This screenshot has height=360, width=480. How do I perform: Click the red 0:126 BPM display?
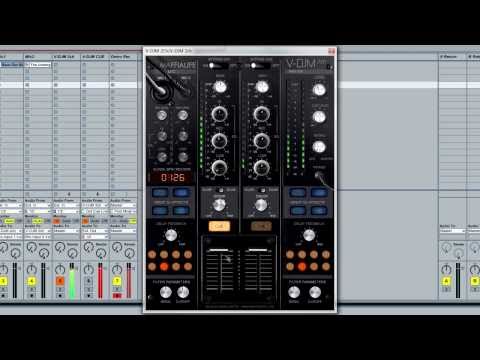click(172, 178)
